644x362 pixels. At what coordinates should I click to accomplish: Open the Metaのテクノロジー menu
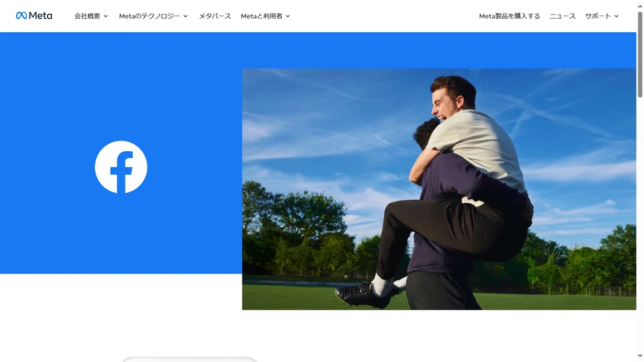pos(150,16)
